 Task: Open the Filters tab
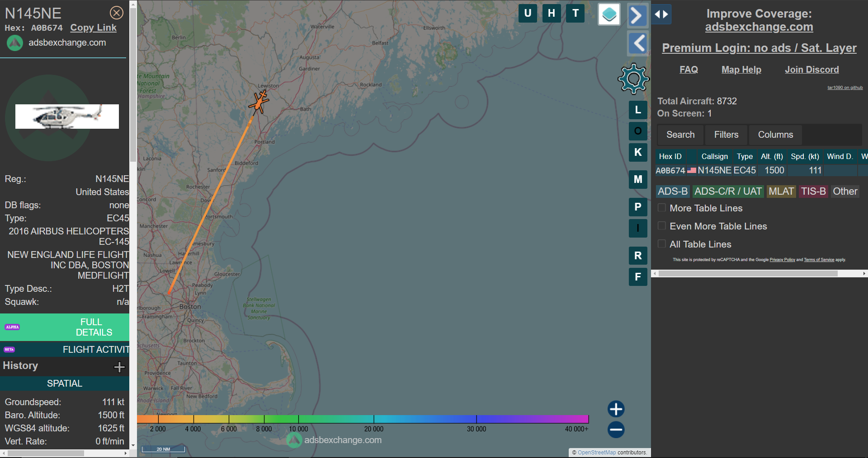pos(726,135)
